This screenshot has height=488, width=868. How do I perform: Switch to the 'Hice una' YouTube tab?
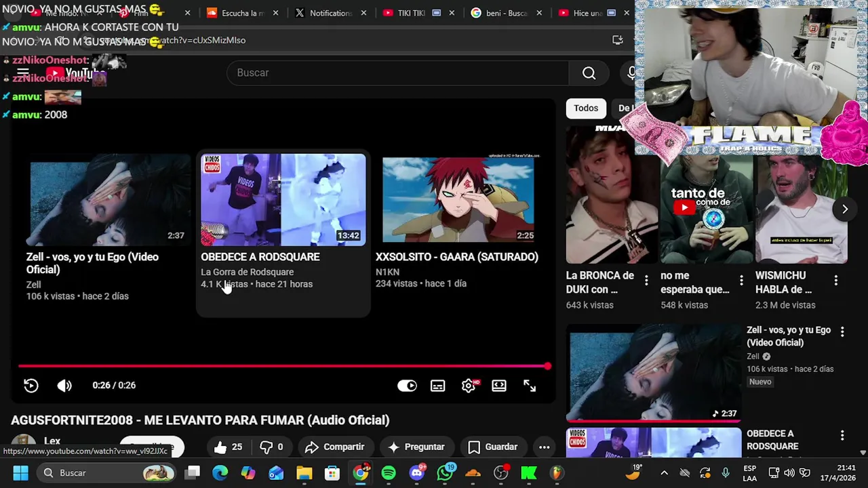(594, 13)
